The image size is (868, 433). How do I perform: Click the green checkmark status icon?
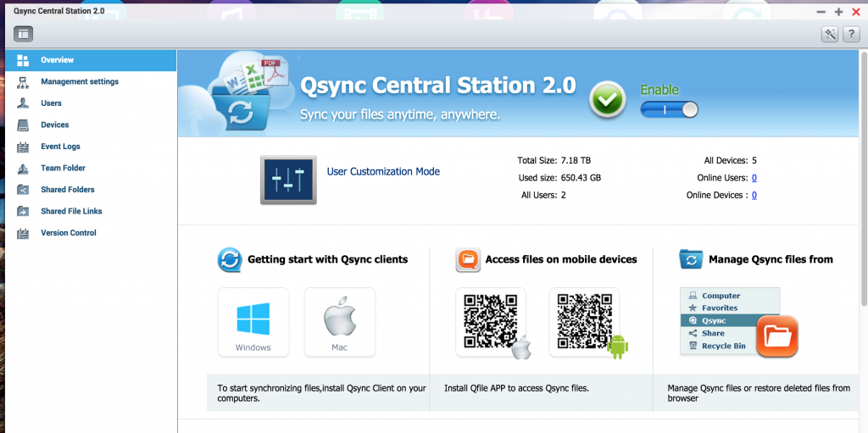608,100
